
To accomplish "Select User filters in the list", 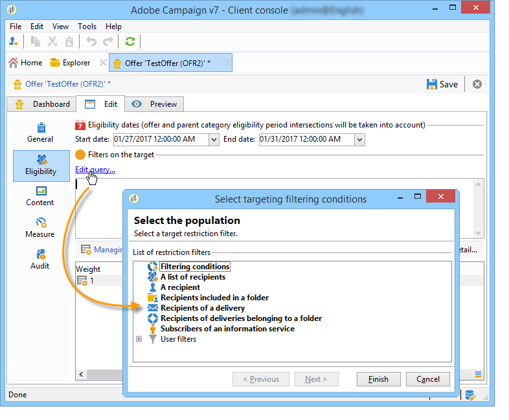I will [x=178, y=339].
